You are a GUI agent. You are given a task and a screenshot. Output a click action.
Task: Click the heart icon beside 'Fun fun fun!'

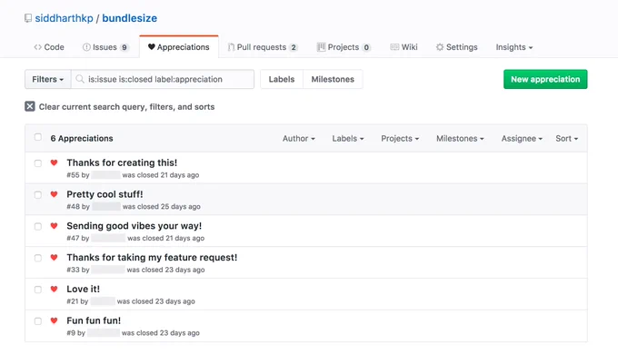[54, 320]
